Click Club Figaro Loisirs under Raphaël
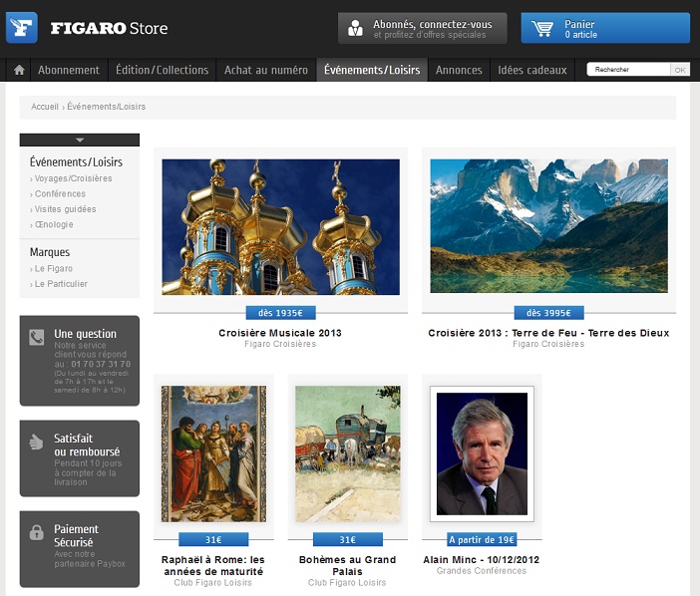Screen dimensions: 700x596 [213, 583]
